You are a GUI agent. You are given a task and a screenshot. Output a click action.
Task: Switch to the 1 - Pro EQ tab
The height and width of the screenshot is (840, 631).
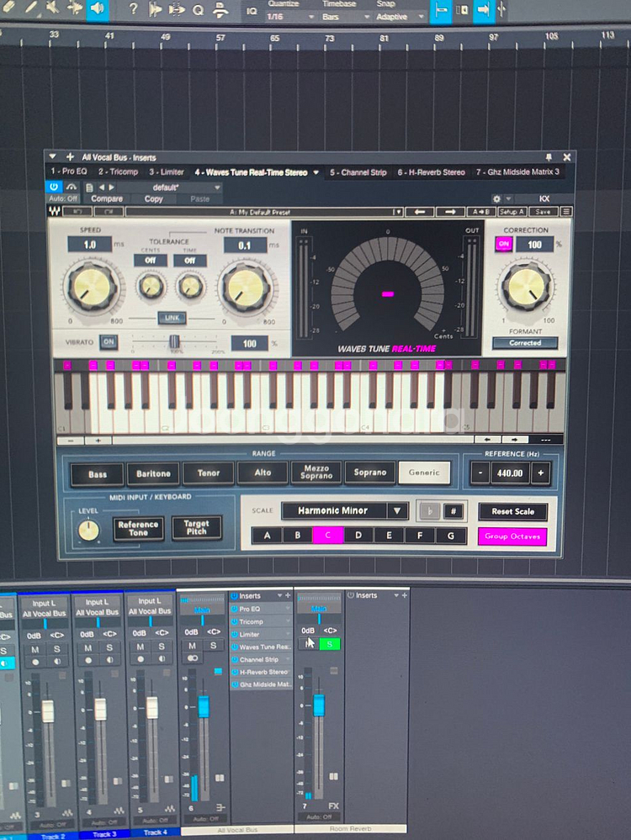69,172
